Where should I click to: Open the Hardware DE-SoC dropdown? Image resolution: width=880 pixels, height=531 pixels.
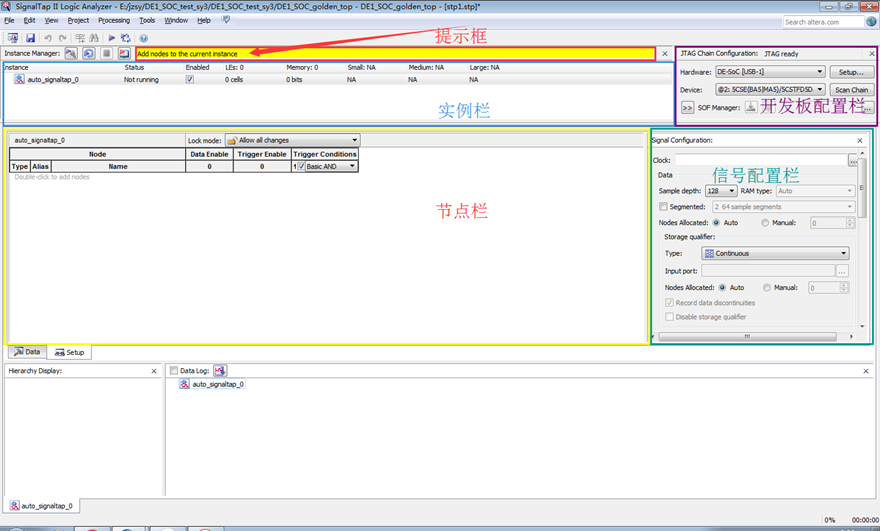770,72
